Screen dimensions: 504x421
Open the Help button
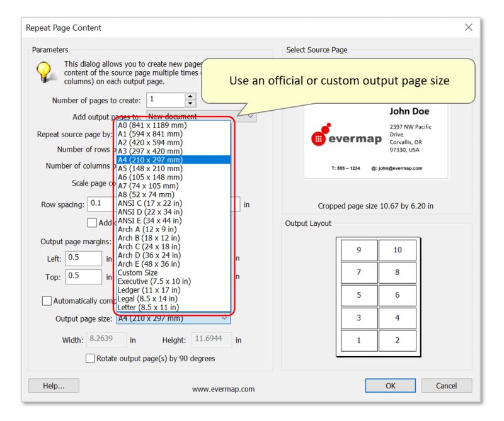point(54,386)
